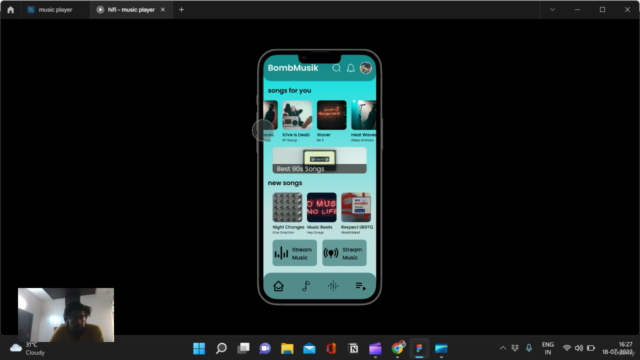Screen dimensions: 640x360
Task: Click the battery tray icon
Action: (x=591, y=348)
